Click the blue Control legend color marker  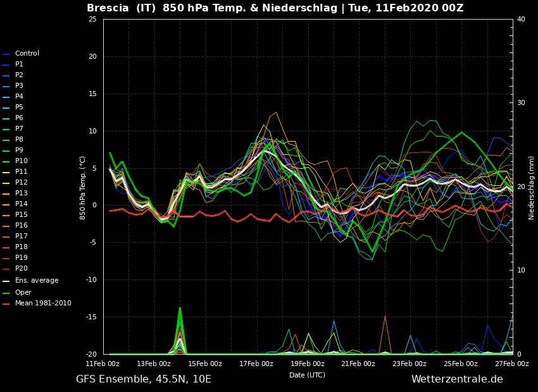point(6,54)
